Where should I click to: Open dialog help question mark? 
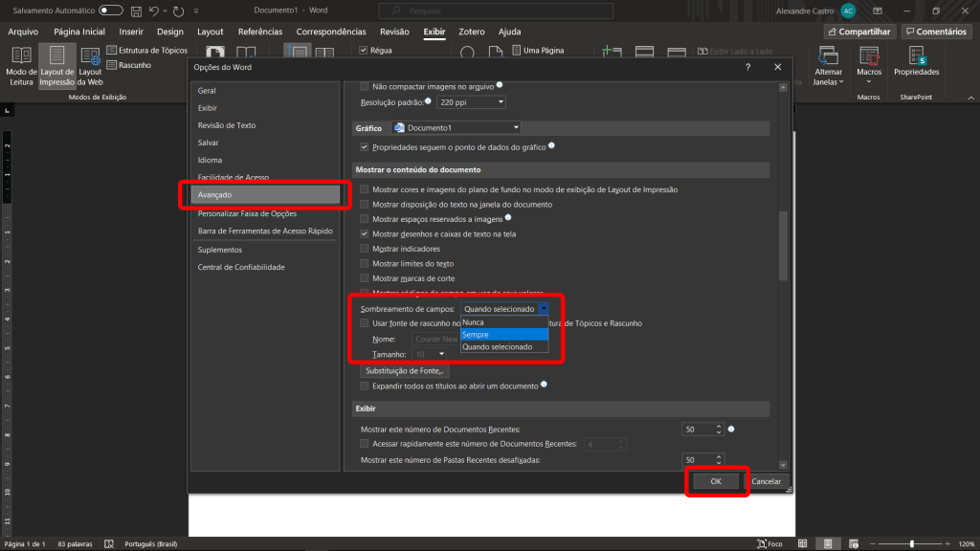tap(747, 67)
